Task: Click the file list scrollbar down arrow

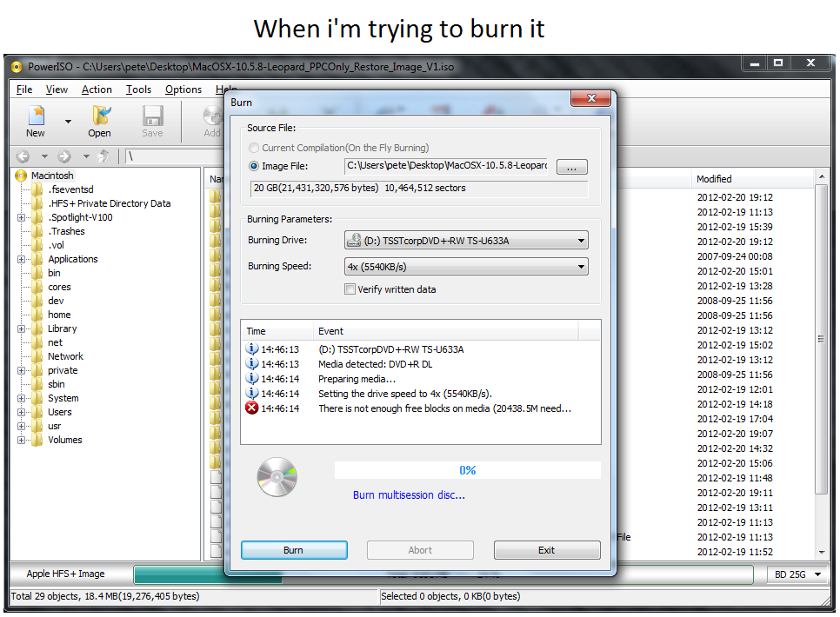Action: click(x=821, y=552)
